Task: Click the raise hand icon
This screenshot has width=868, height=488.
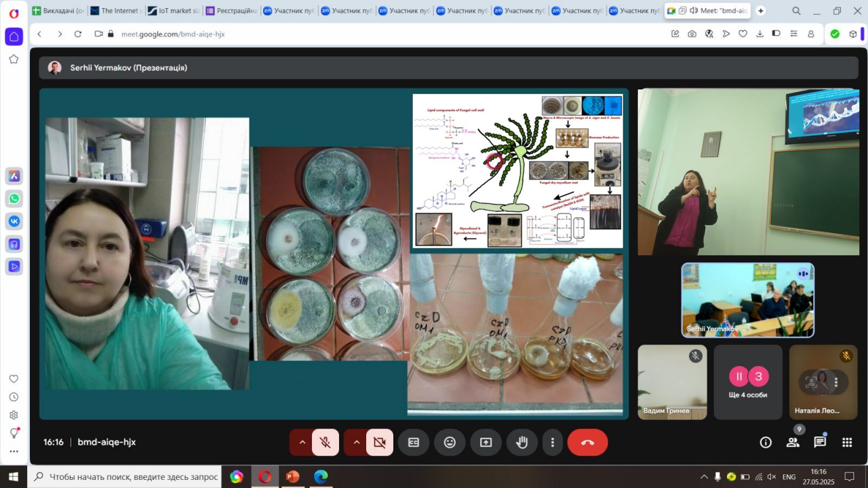Action: point(522,442)
